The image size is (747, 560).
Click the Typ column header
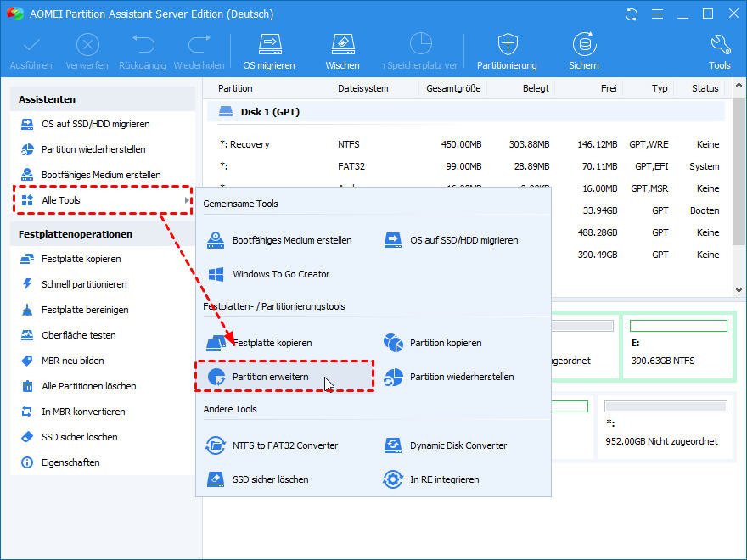pyautogui.click(x=660, y=88)
